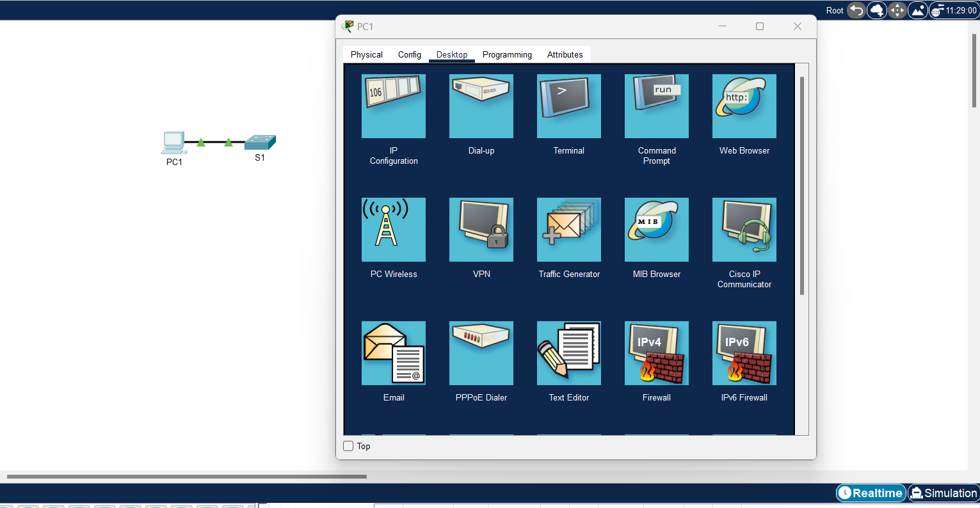
Task: Launch the VPN client
Action: click(481, 230)
